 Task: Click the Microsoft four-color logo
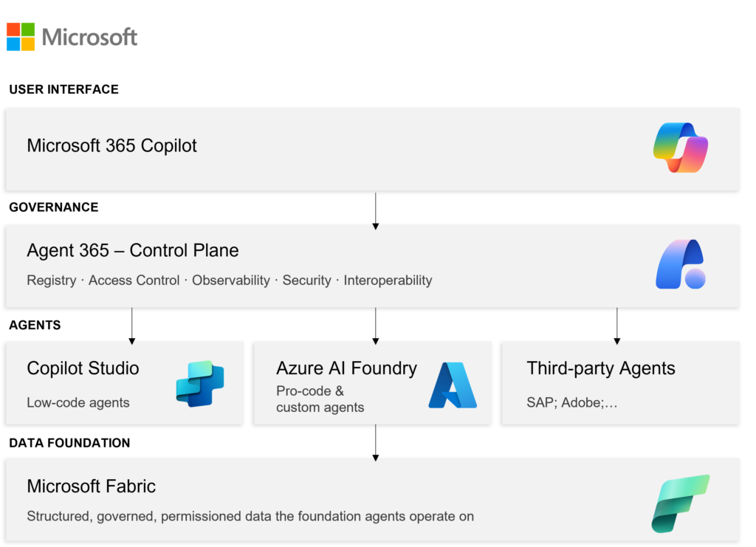[x=21, y=37]
